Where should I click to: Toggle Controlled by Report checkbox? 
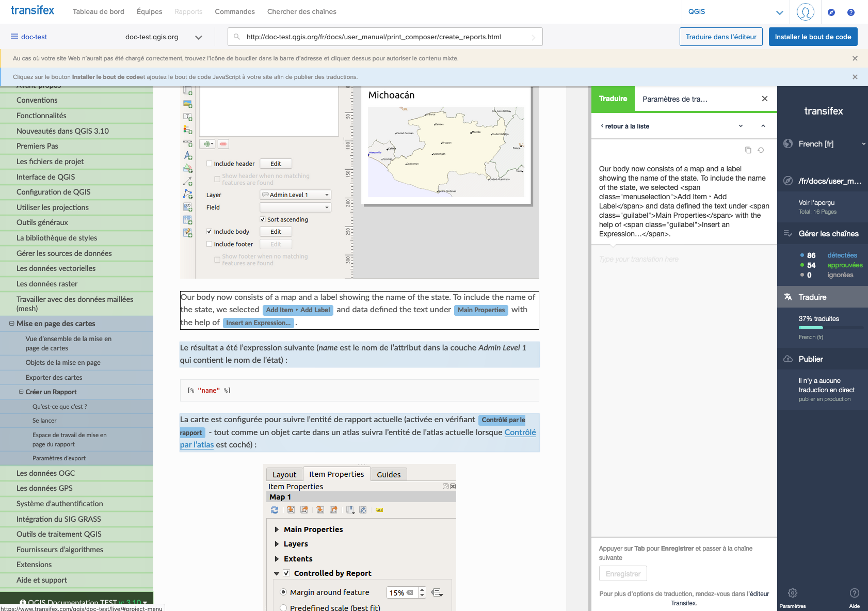coord(286,573)
